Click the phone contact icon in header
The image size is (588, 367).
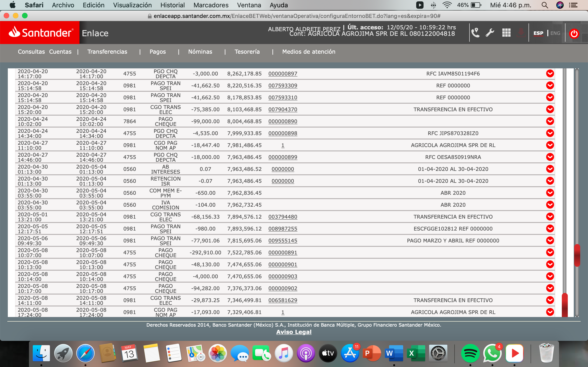(475, 33)
